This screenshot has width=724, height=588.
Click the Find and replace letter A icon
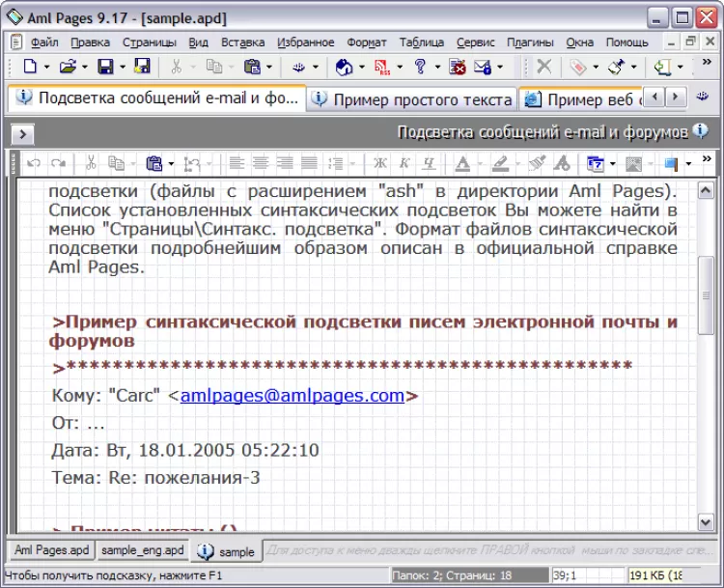tap(562, 163)
